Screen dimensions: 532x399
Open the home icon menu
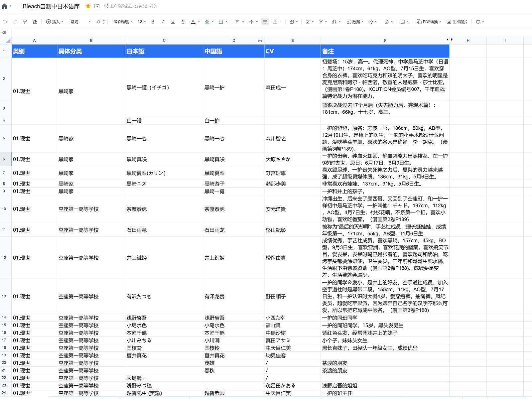[x=4, y=6]
